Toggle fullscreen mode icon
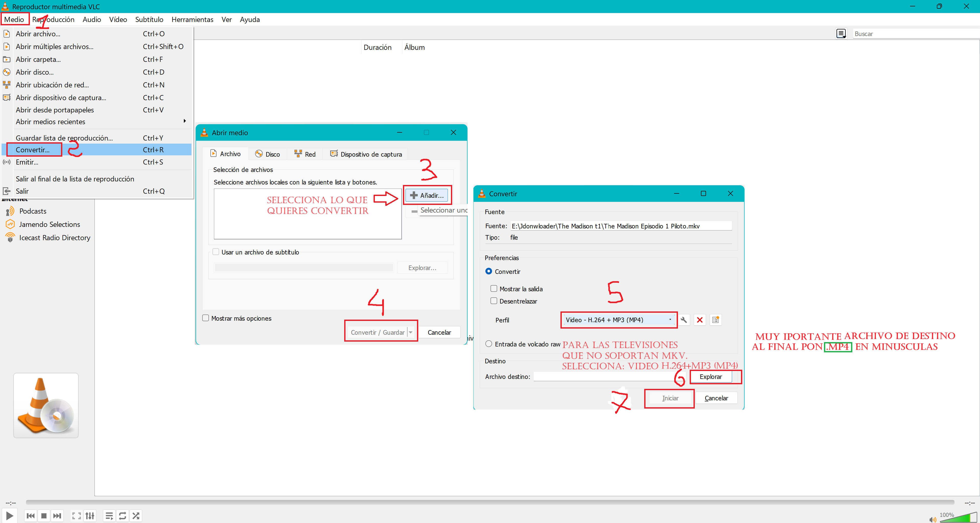Image resolution: width=980 pixels, height=523 pixels. click(x=76, y=516)
